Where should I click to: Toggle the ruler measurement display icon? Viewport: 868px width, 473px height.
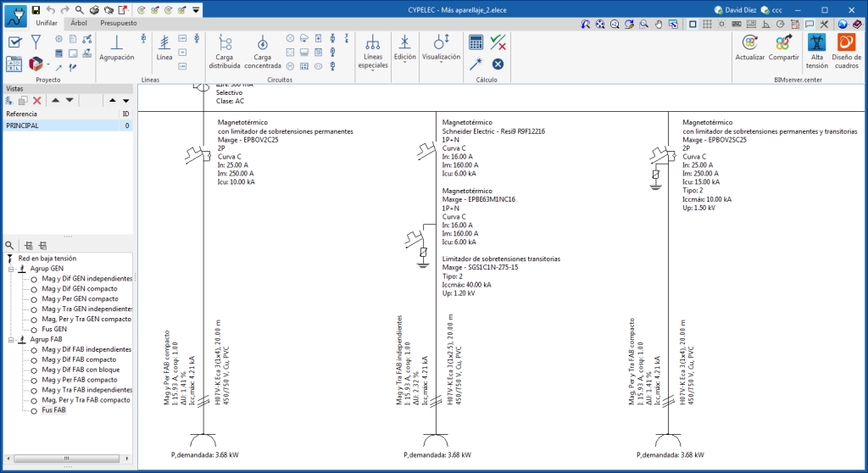click(751, 25)
